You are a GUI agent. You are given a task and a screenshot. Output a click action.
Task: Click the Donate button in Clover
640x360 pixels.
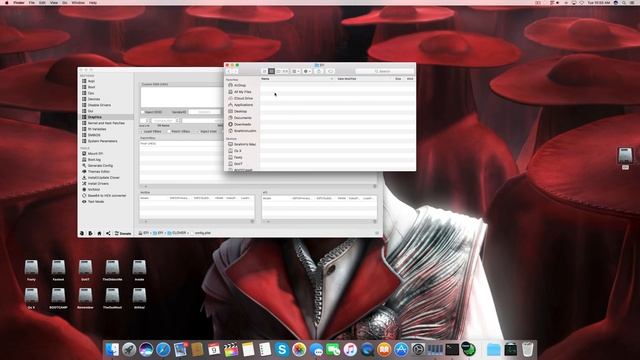click(x=123, y=233)
